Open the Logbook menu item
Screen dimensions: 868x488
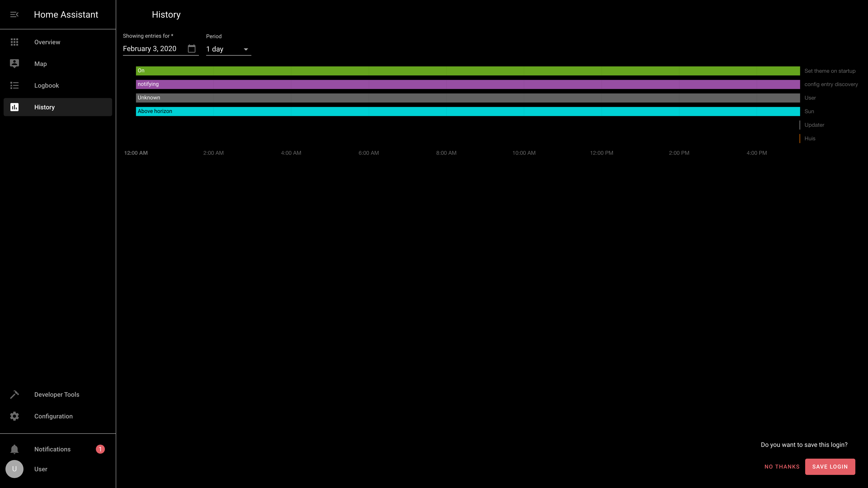(x=47, y=86)
